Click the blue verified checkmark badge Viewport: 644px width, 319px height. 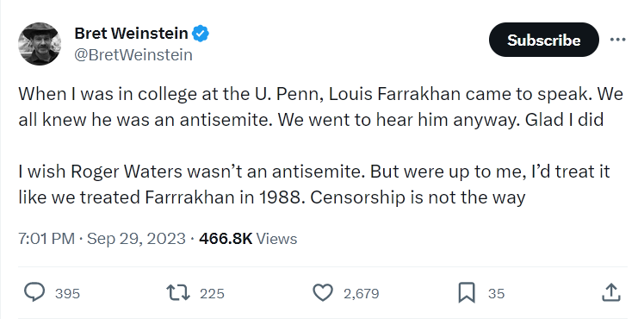pos(201,34)
